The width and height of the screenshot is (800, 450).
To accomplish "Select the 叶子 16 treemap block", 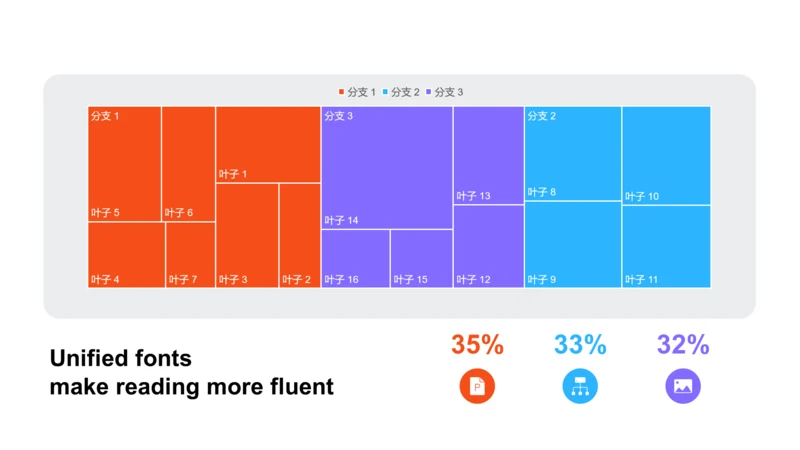I will click(x=356, y=259).
